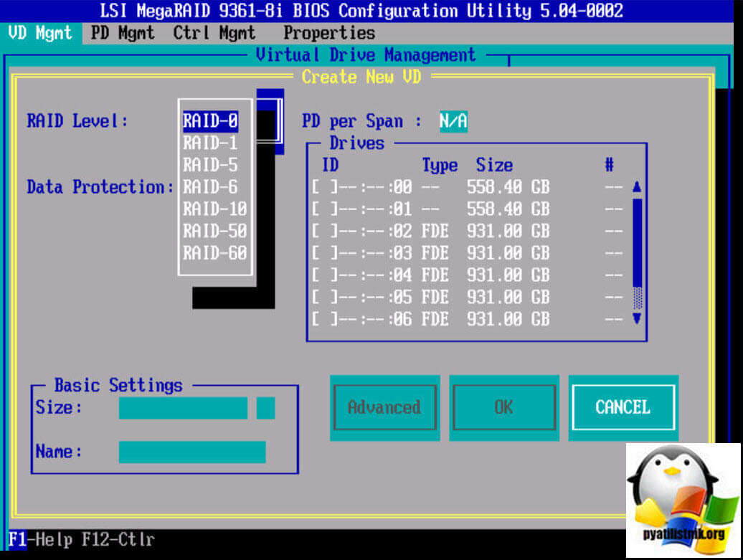This screenshot has width=743, height=560.
Task: Confirm with the OK button
Action: 504,407
